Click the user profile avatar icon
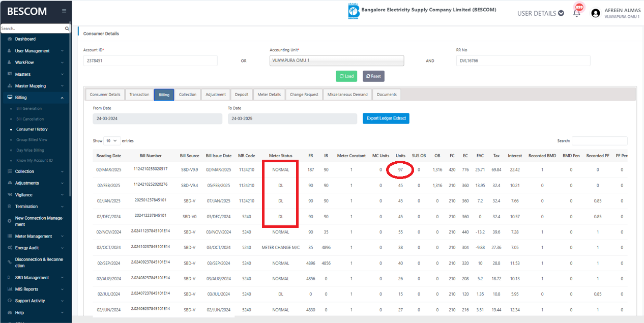This screenshot has height=323, width=644. 596,14
